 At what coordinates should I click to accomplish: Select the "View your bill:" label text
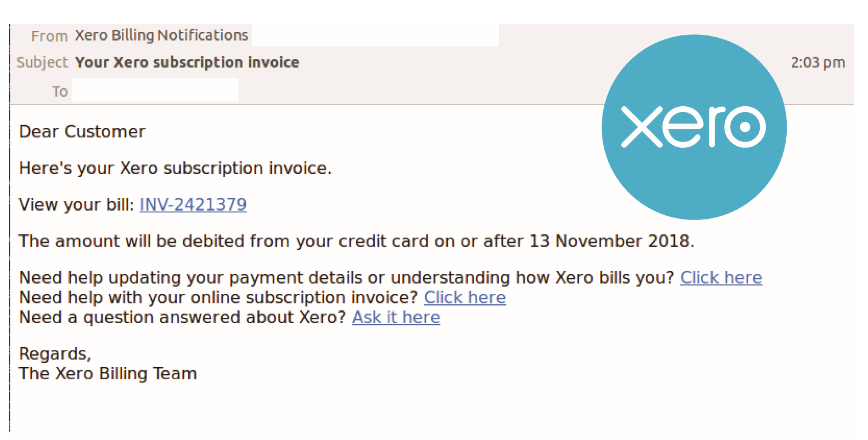[75, 205]
